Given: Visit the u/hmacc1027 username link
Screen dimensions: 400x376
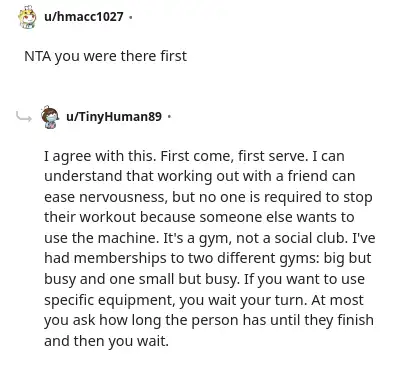Looking at the screenshot, I should pyautogui.click(x=83, y=16).
